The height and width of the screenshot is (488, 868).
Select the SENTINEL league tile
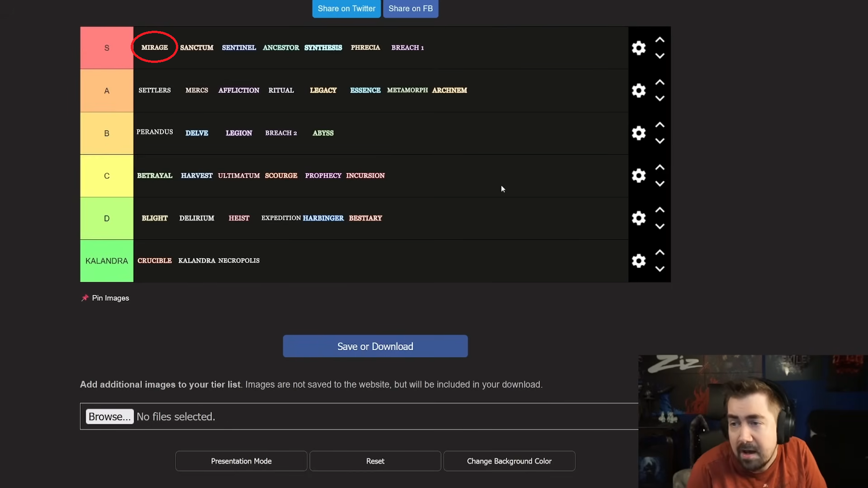pyautogui.click(x=239, y=47)
